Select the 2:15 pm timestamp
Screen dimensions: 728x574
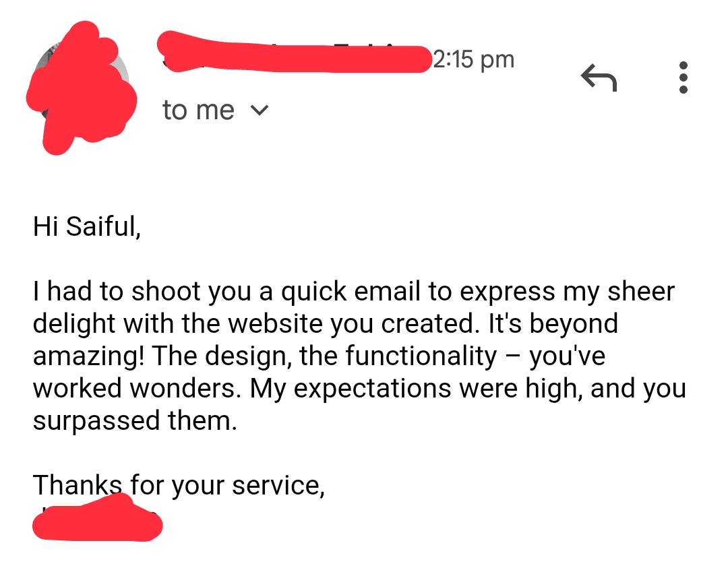474,59
